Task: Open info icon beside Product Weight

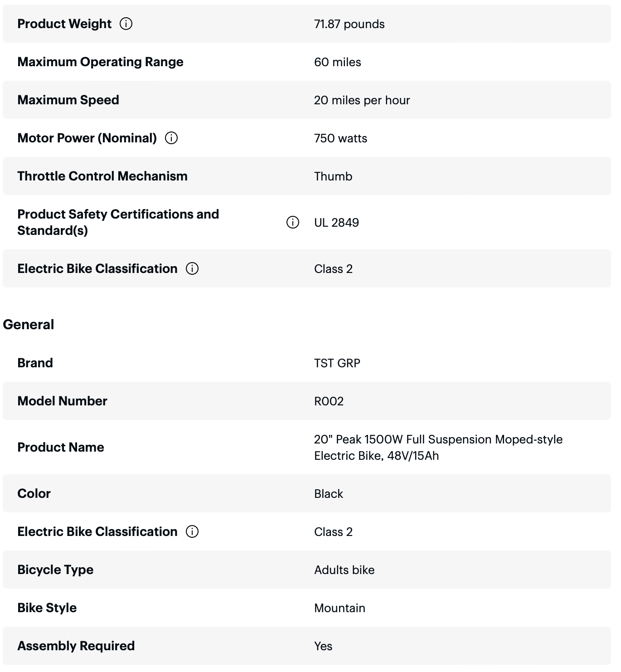Action: coord(126,24)
